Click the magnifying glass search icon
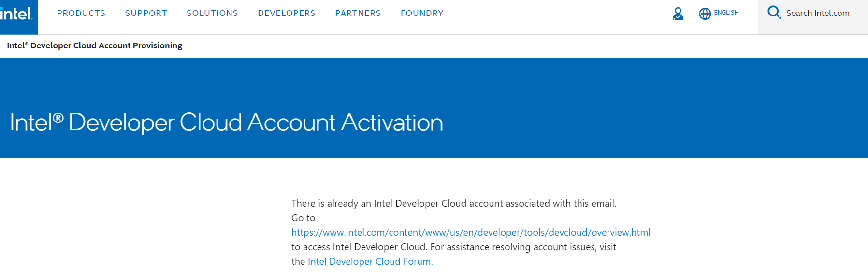The image size is (868, 273). click(774, 13)
